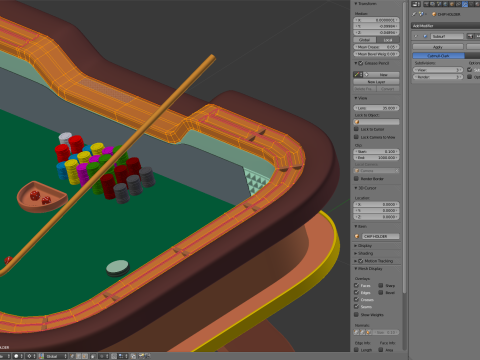Toggle the Faces overlay checkbox

click(356, 285)
